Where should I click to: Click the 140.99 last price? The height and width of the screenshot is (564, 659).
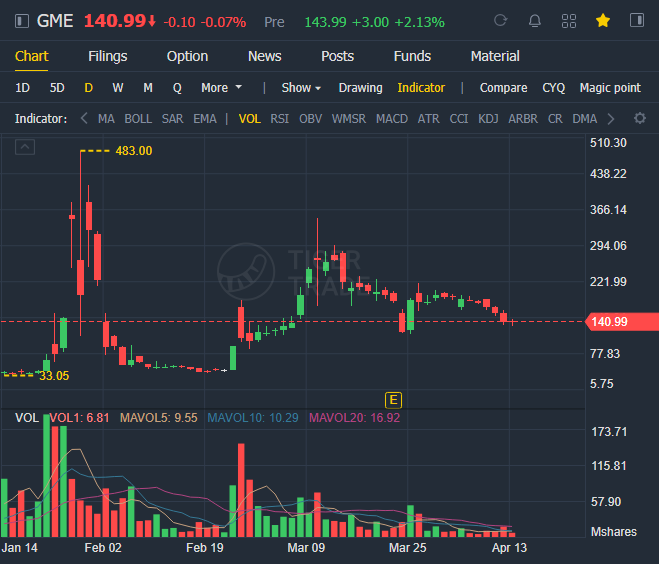(116, 21)
